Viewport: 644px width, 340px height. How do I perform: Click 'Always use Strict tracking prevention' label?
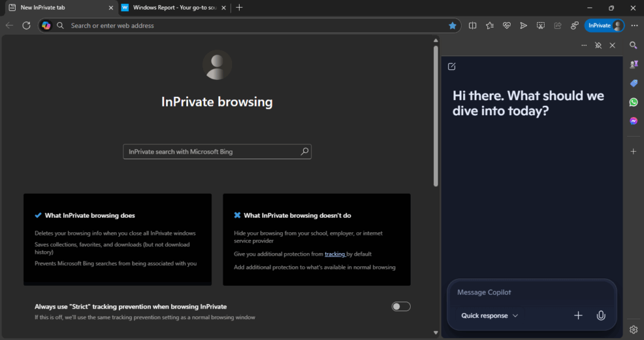(131, 307)
